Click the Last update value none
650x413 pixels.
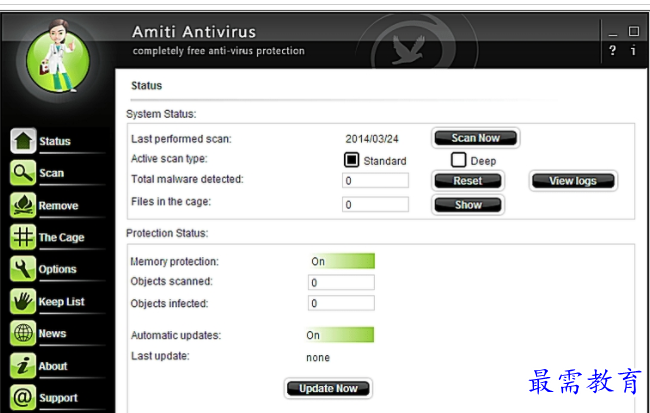[318, 357]
